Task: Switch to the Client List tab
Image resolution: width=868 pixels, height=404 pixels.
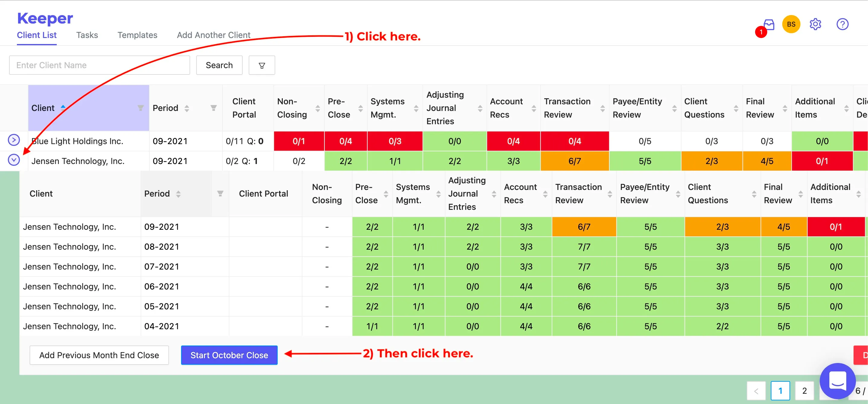Action: pyautogui.click(x=37, y=35)
